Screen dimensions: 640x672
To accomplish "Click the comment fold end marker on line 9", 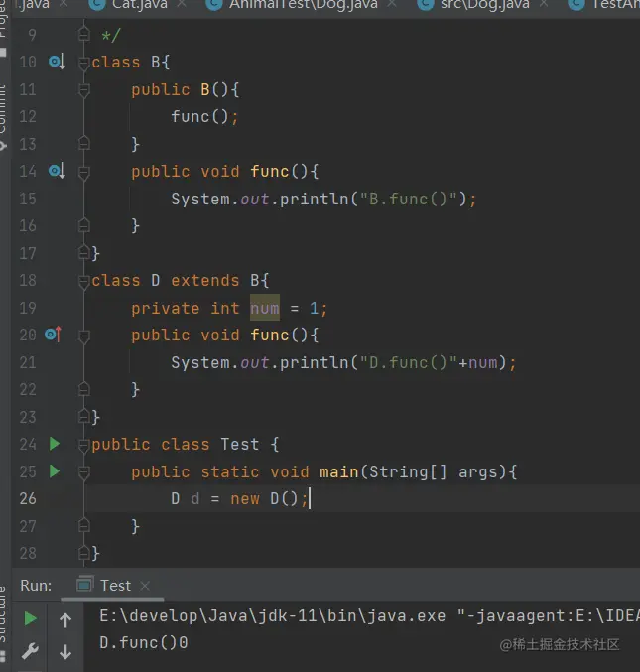I will pos(84,34).
